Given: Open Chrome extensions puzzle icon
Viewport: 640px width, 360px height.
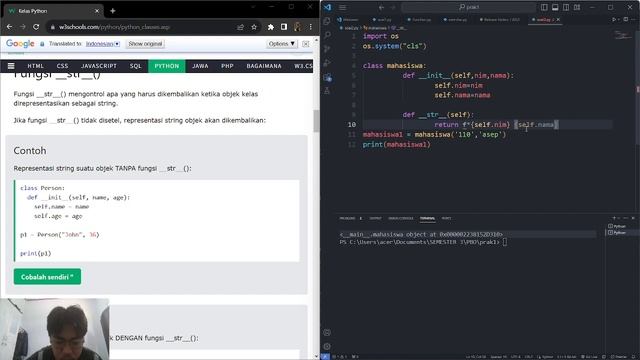Looking at the screenshot, I should click(271, 27).
